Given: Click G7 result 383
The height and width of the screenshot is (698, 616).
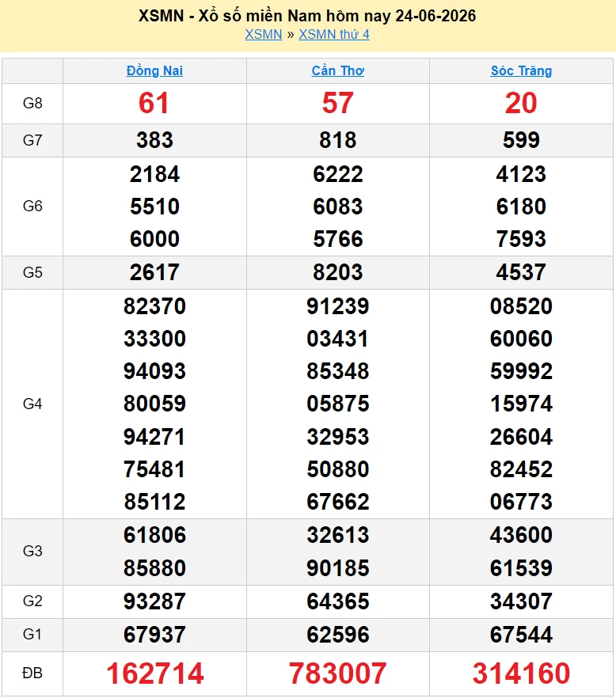Looking at the screenshot, I should point(154,140).
